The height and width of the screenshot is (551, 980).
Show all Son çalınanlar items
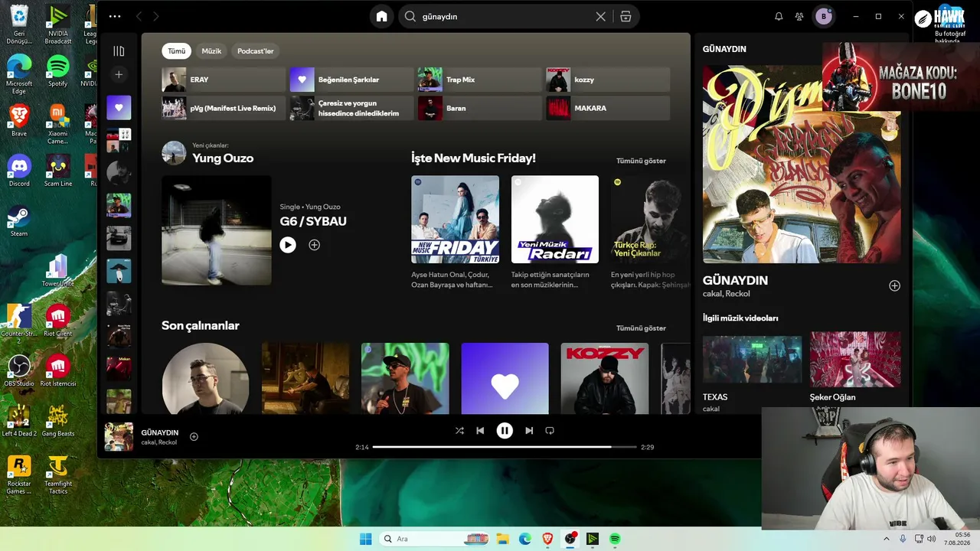click(641, 328)
